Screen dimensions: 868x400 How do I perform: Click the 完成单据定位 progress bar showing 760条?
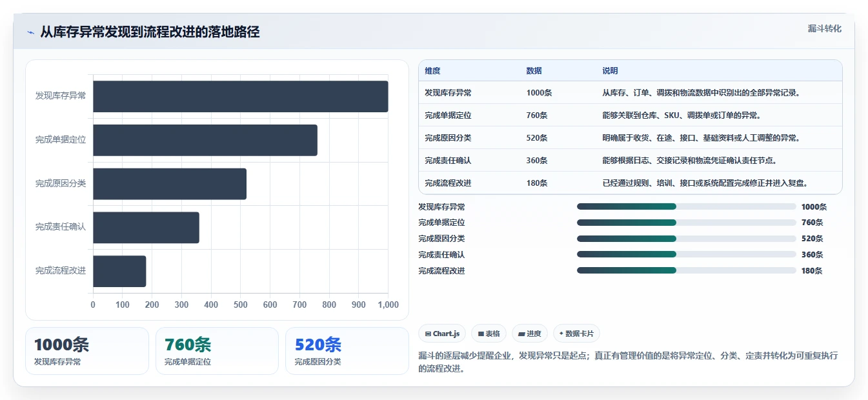[687, 223]
